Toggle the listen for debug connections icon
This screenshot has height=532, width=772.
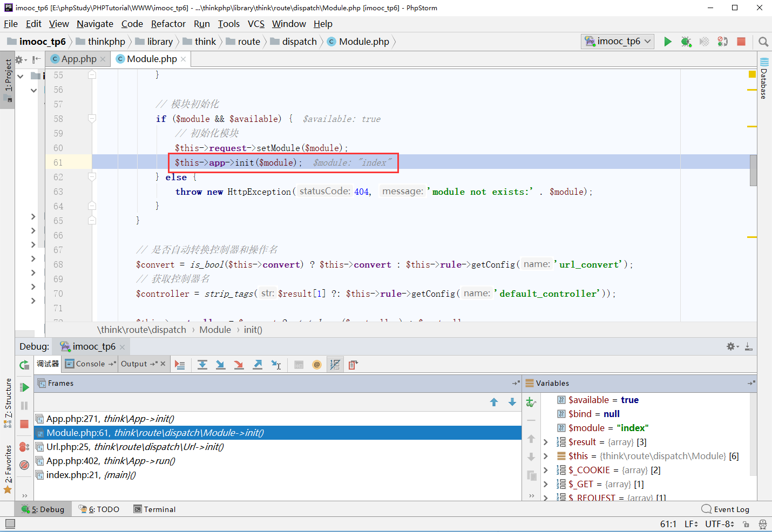pyautogui.click(x=722, y=42)
